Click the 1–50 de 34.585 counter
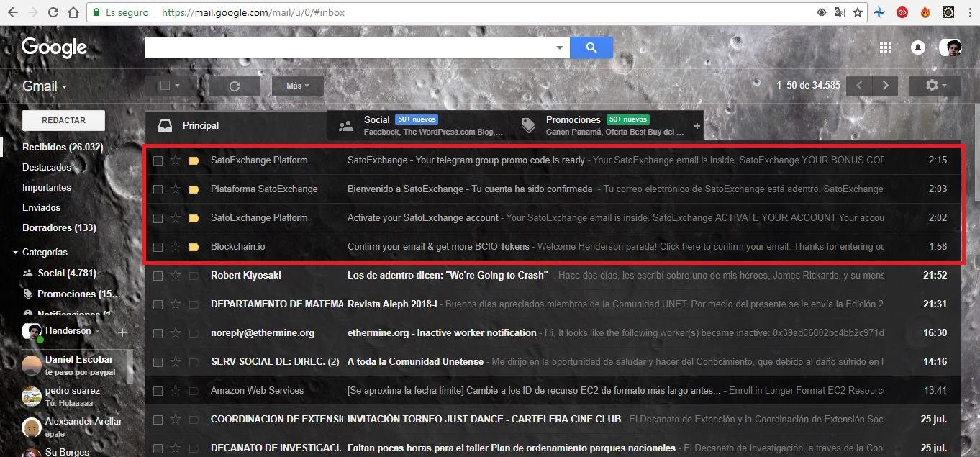 (808, 86)
